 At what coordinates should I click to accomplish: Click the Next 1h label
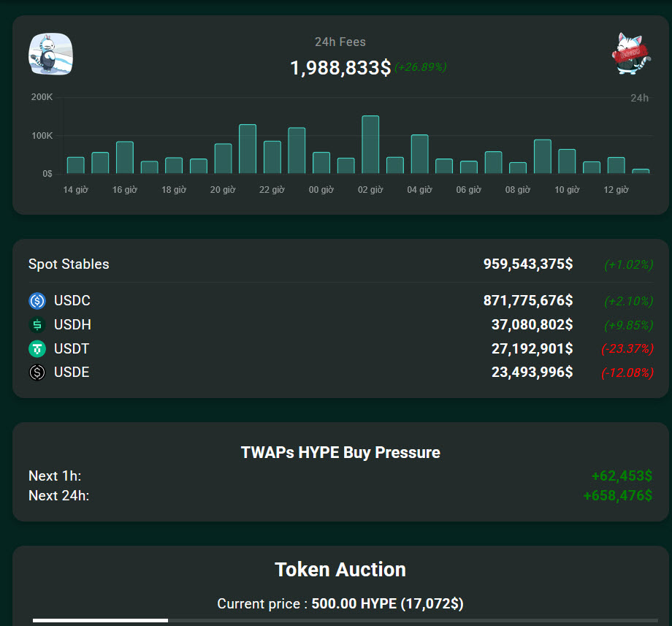(55, 476)
